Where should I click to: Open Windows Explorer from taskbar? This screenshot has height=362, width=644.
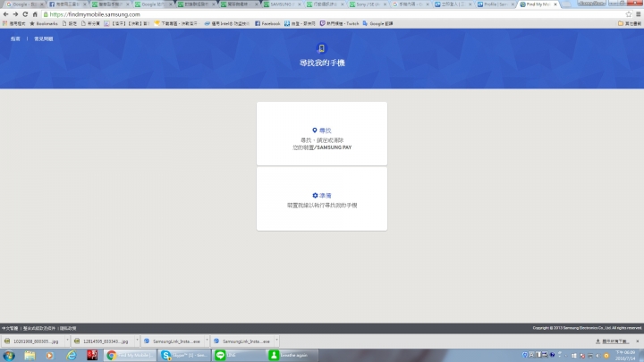(30, 356)
